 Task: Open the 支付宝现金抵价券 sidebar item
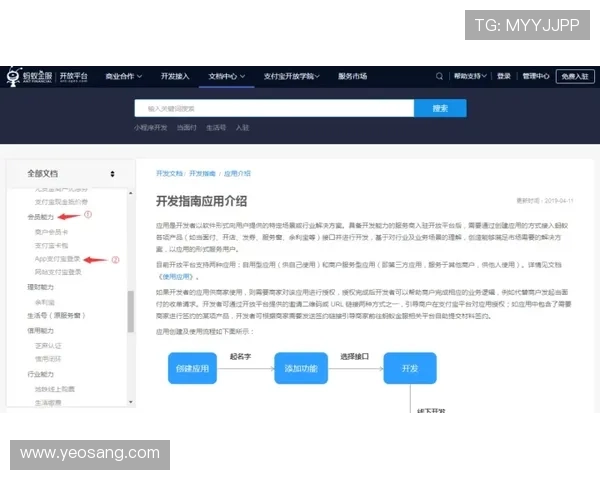[x=61, y=202]
